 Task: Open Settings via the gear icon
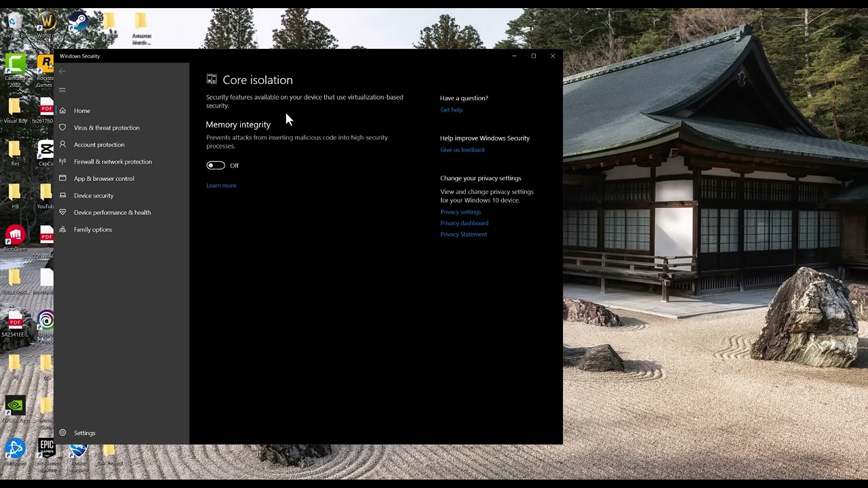tap(62, 432)
